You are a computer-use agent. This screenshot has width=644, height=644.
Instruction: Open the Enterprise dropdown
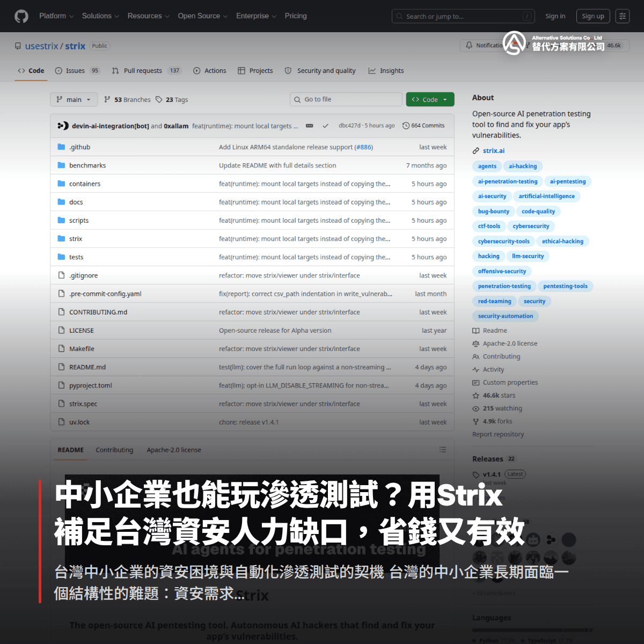tap(256, 16)
